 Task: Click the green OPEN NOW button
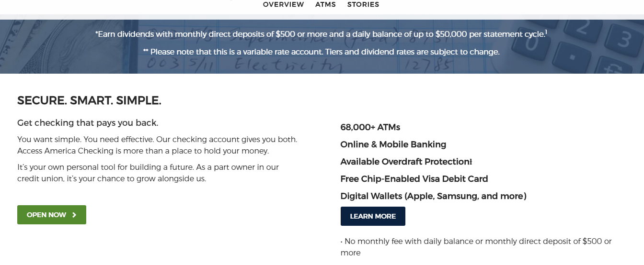(52, 215)
